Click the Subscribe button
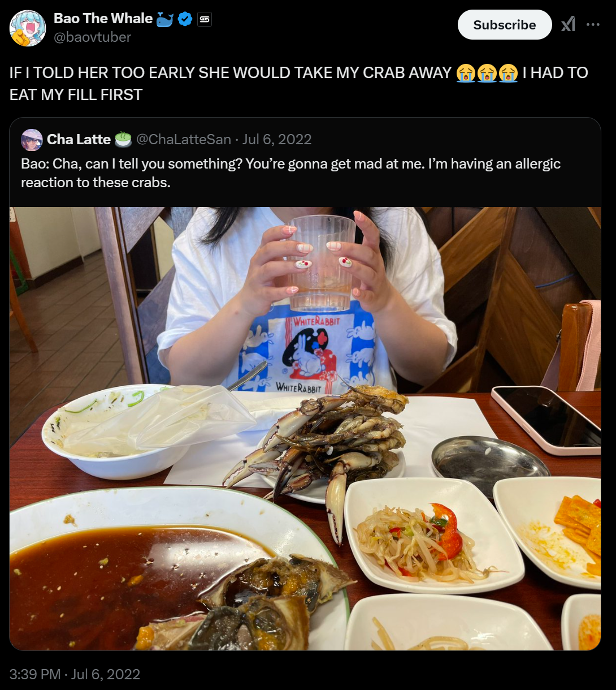Viewport: 616px width, 690px height. click(505, 25)
